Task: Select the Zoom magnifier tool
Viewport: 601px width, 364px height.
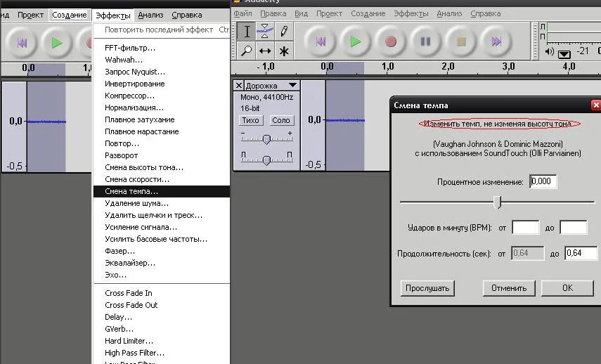Action: point(247,51)
